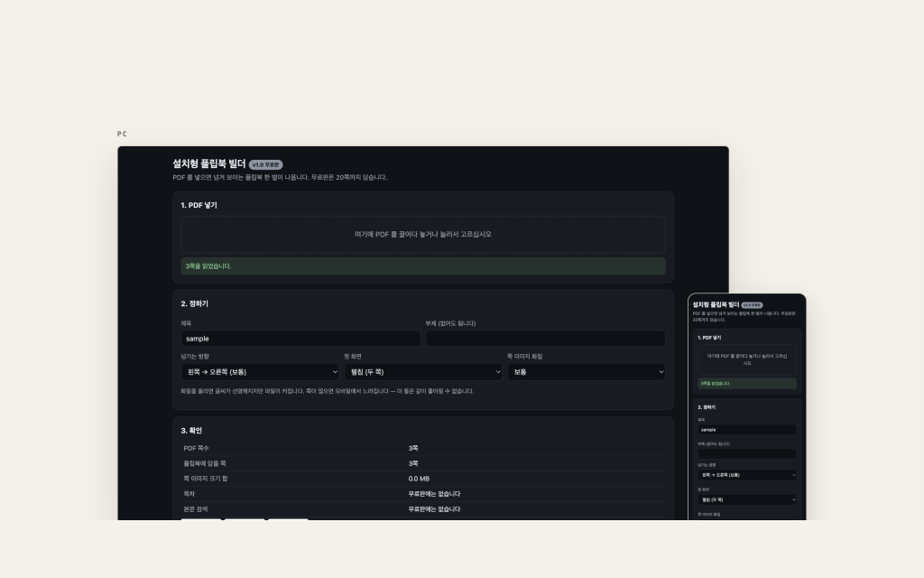Click the PC PDF drop zone area
This screenshot has height=578, width=924.
pos(422,234)
